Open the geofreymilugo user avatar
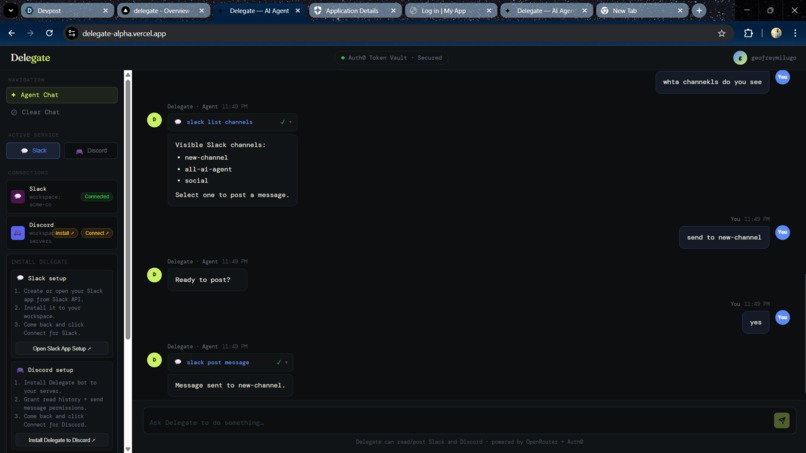The width and height of the screenshot is (806, 453). (740, 58)
